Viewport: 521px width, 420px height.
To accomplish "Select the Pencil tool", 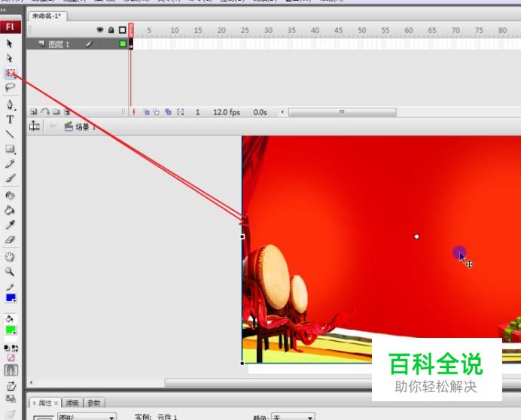I will tap(10, 163).
